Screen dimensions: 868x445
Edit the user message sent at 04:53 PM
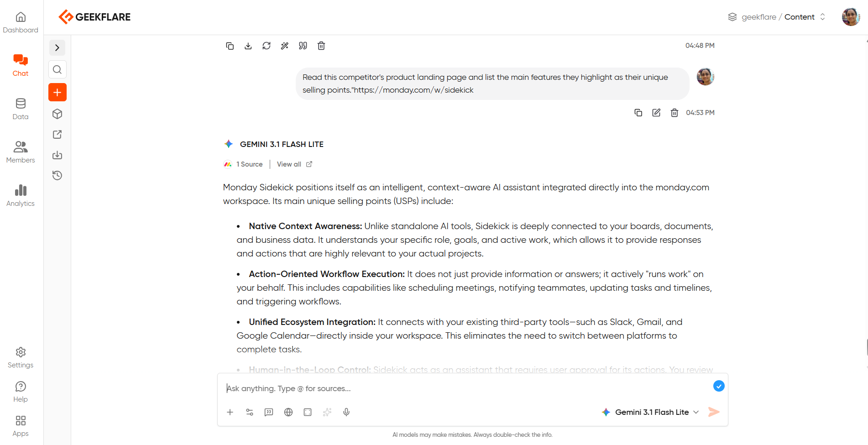tap(656, 113)
